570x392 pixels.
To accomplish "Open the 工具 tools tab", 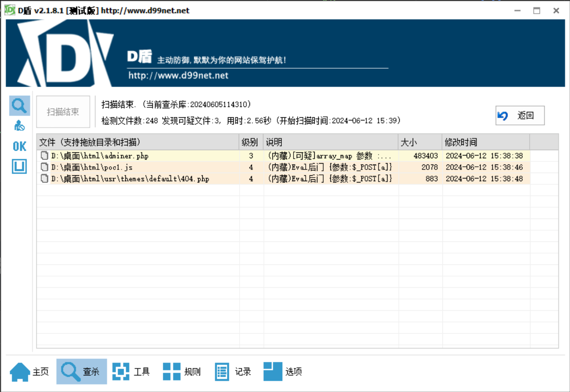I will [131, 372].
